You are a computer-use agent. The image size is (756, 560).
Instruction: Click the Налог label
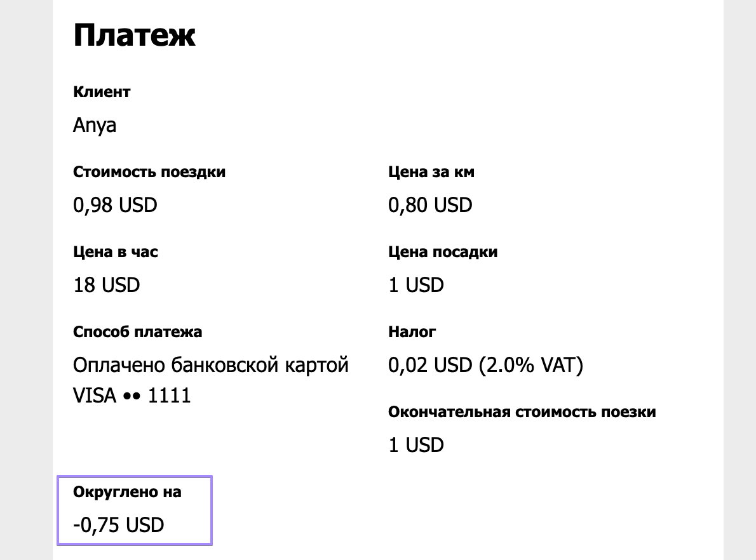tap(412, 332)
